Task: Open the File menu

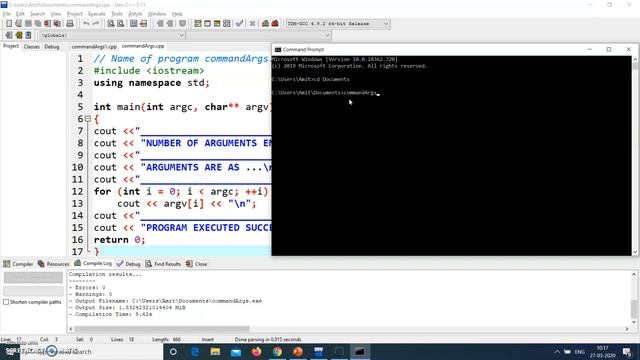Action: (x=7, y=14)
